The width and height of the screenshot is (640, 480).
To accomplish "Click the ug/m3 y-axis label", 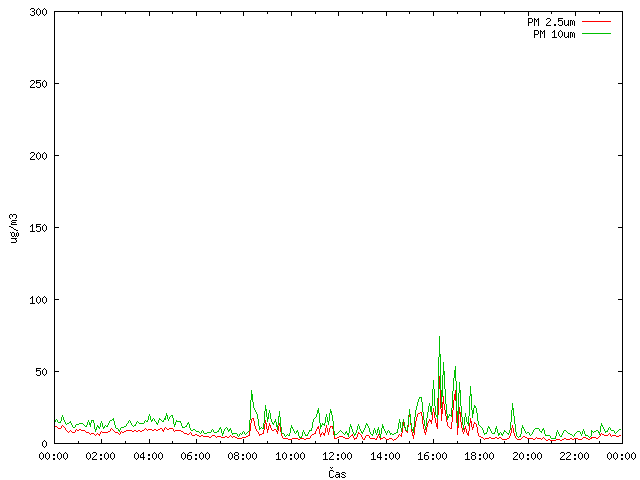I will click(x=14, y=228).
